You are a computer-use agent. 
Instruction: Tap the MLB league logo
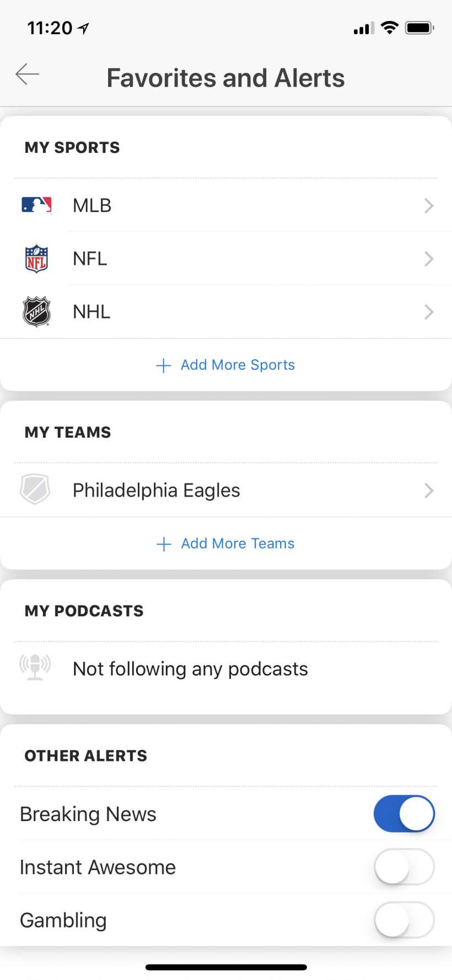[36, 205]
